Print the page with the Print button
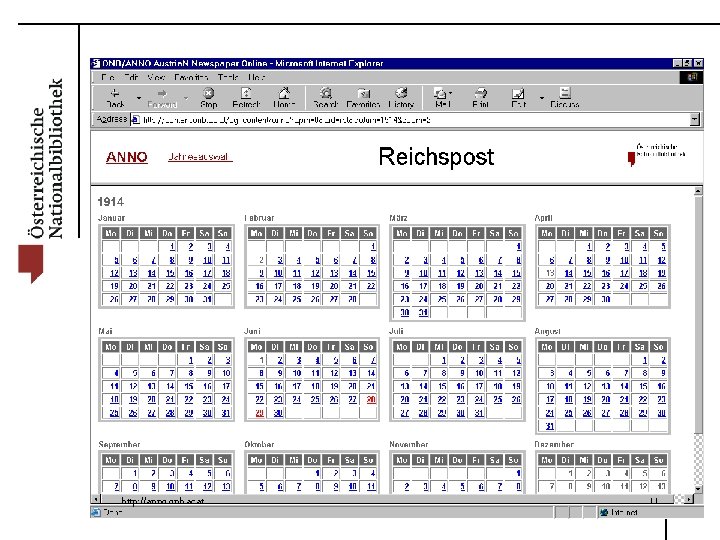Viewport: 720px width, 540px height. point(480,98)
